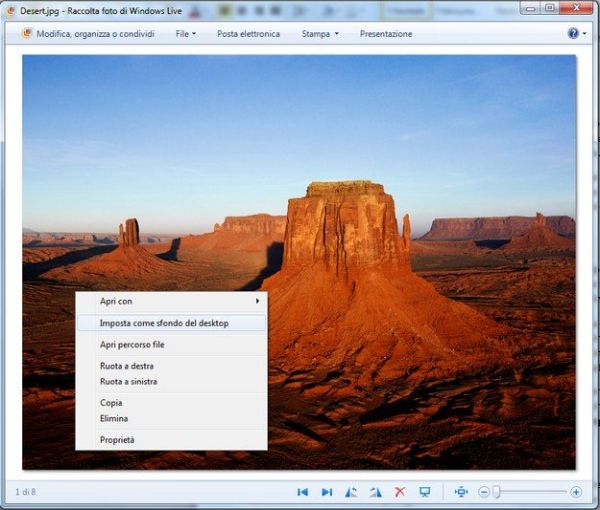Click rotate counterclockwise icon in bottom toolbar
This screenshot has width=600, height=510.
point(351,492)
